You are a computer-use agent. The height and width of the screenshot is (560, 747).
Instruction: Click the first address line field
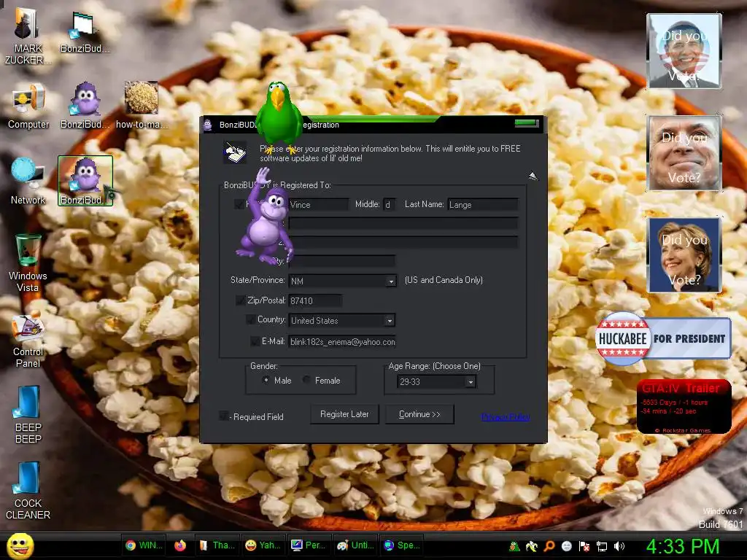coord(403,223)
